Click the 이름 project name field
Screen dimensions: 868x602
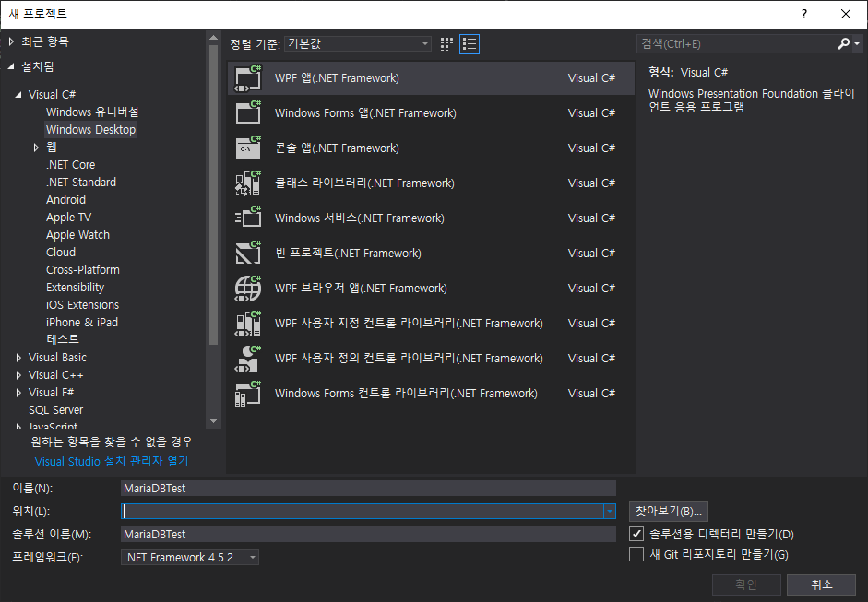coord(368,488)
